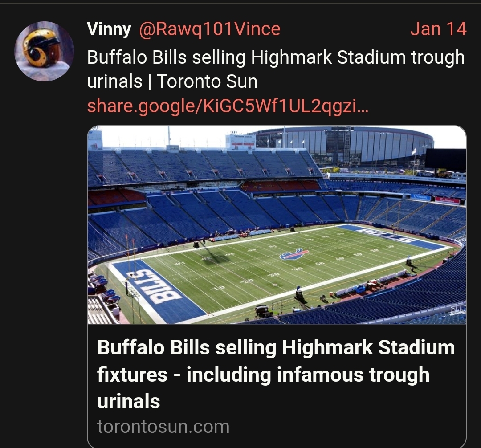
Task: Click the display name Vinny
Action: [109, 29]
